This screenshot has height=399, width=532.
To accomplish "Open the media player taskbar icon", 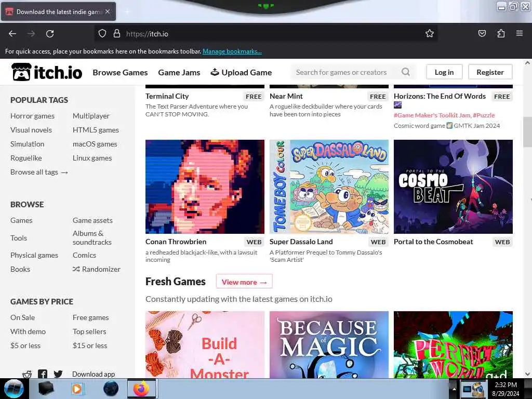I will (x=77, y=389).
